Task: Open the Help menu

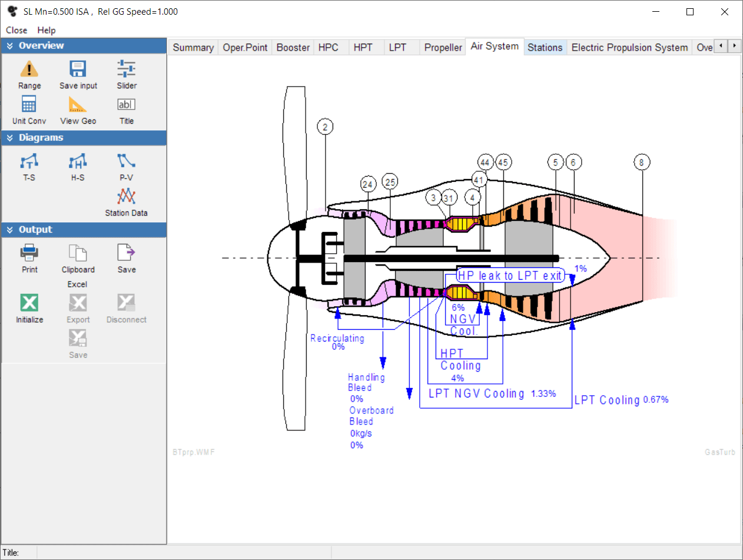Action: click(x=47, y=30)
